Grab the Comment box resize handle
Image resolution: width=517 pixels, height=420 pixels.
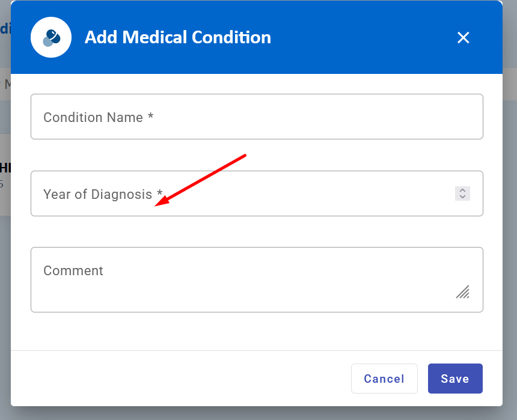coord(462,292)
